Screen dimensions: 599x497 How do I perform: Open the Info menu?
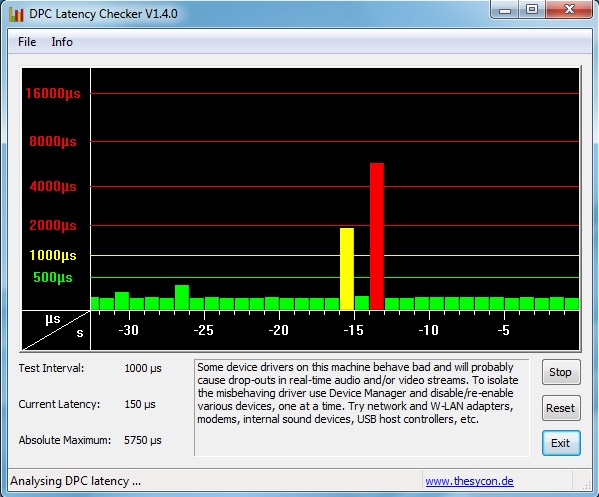62,42
